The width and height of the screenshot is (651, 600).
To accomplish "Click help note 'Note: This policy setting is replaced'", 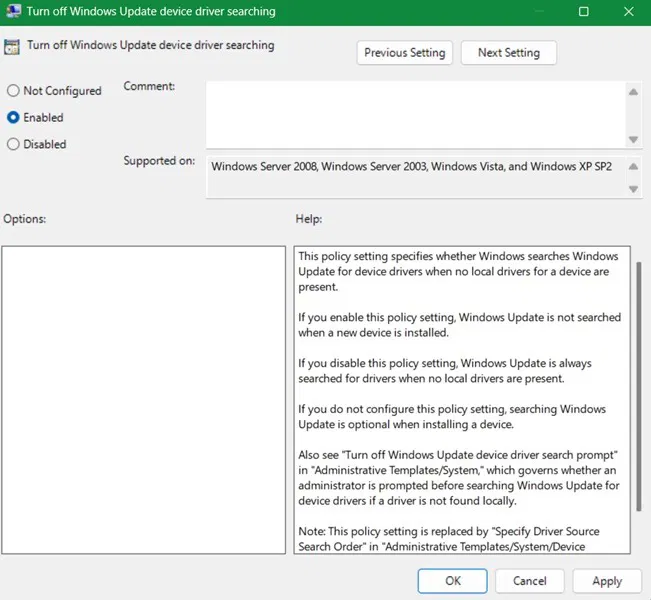I will [x=449, y=539].
